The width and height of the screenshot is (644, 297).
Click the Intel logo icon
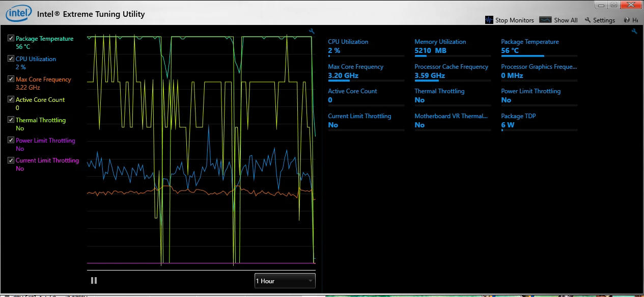[x=19, y=13]
